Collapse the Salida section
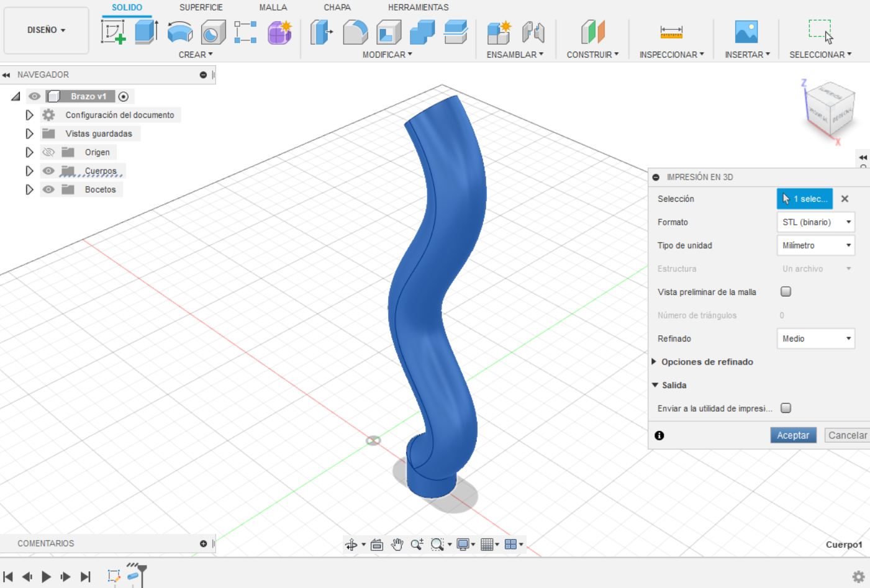 click(655, 385)
